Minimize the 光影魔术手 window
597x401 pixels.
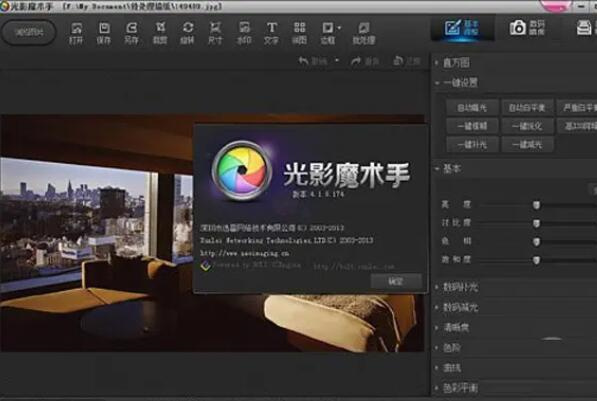pos(581,6)
